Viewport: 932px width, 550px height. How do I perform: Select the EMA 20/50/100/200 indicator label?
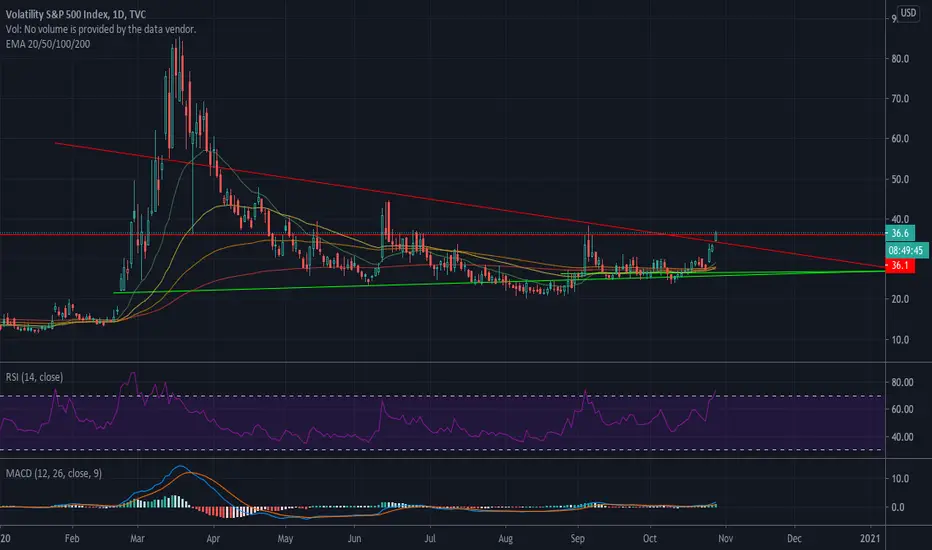tap(48, 44)
